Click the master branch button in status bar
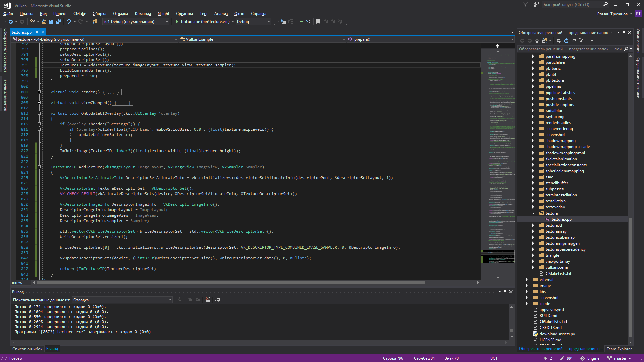Screen dimensions: 644x362 click(620, 358)
